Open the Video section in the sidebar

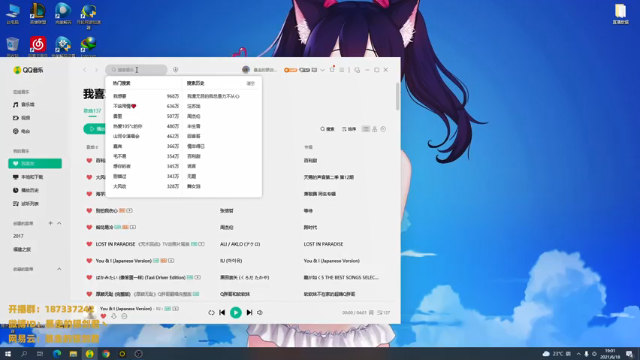[22, 118]
